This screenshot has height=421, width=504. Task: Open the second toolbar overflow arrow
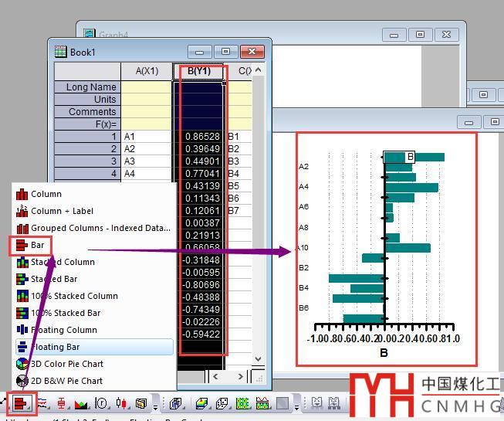click(x=296, y=407)
